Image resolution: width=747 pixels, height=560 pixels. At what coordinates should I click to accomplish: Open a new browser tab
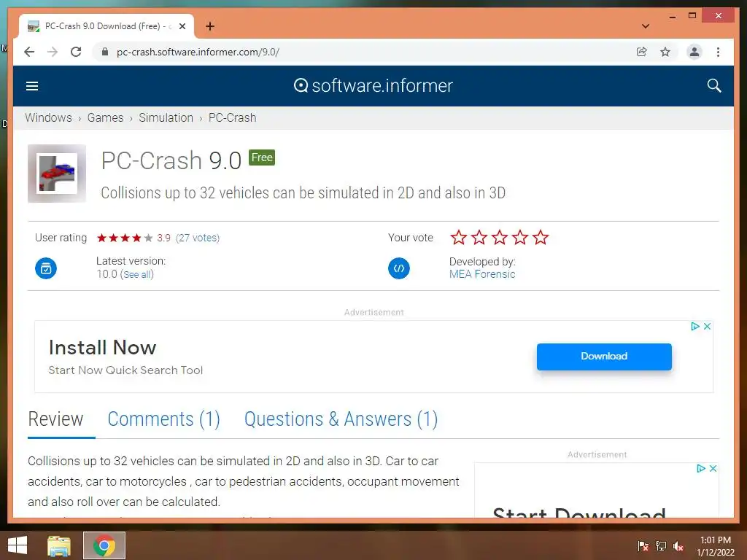210,26
